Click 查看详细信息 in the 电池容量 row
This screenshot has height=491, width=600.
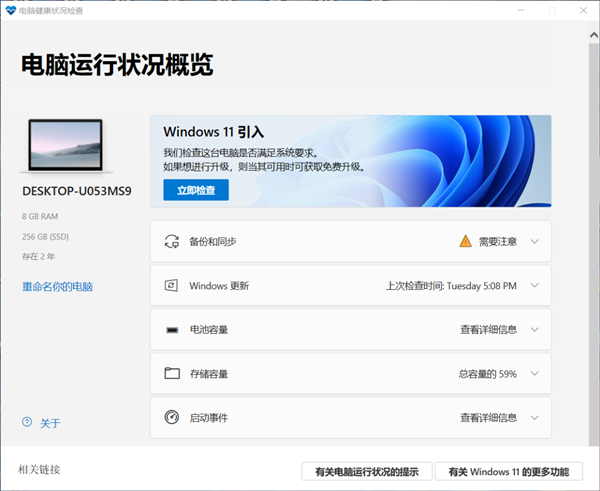click(x=489, y=330)
